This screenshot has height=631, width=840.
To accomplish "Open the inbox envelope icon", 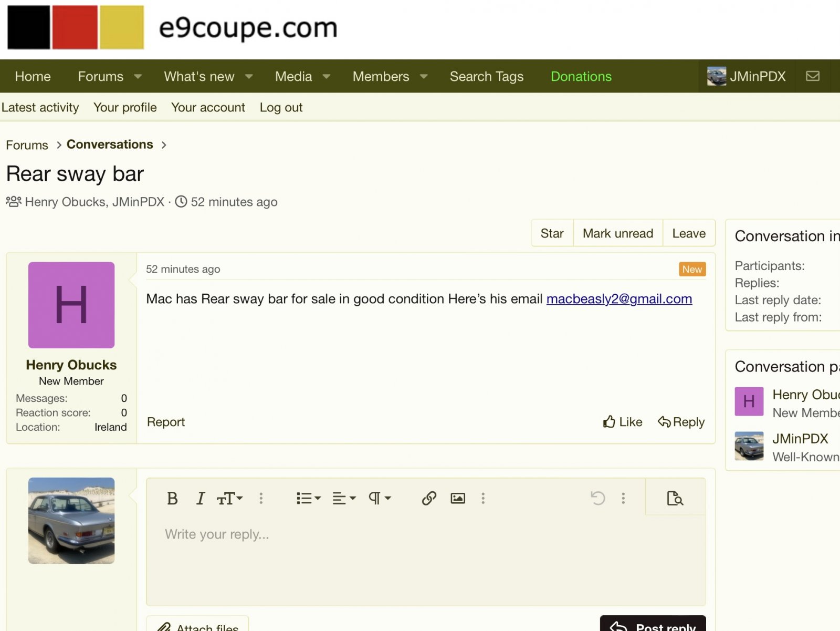I will click(813, 76).
